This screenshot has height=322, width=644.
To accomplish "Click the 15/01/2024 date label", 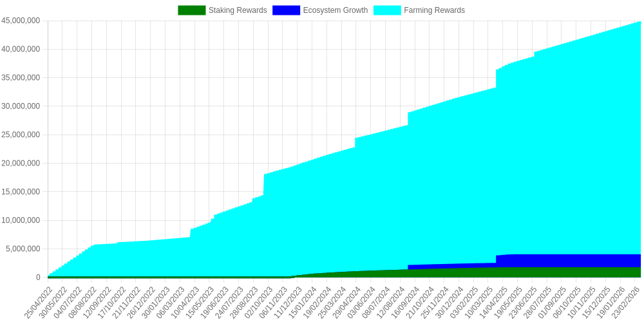I will (302, 303).
